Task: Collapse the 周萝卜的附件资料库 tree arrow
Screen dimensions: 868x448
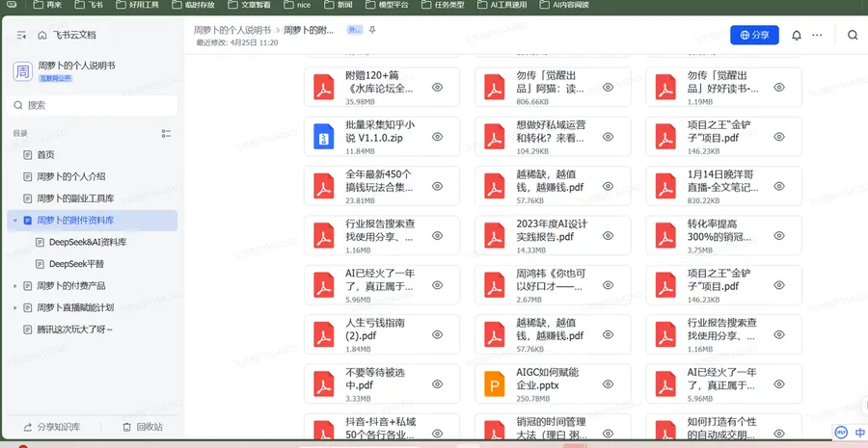Action: [14, 220]
